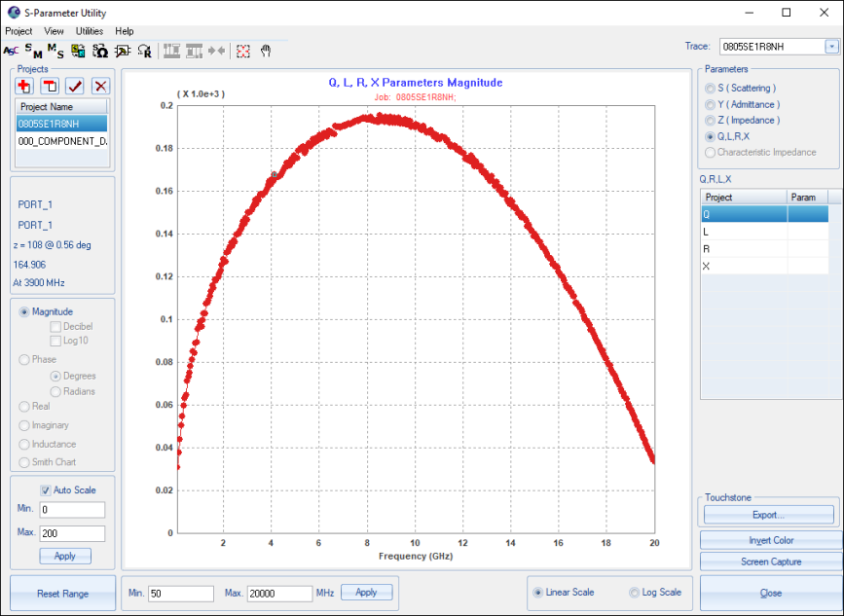Open the Trace dropdown list

click(x=831, y=47)
